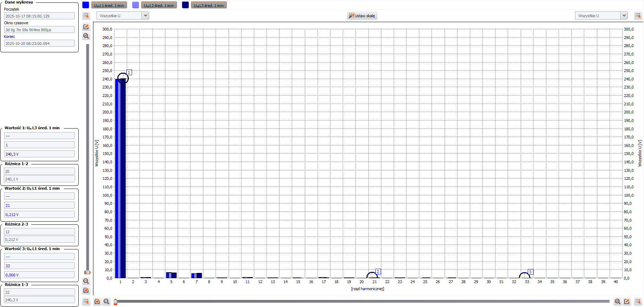Toggle the U_H L2 śred. 1 min series
This screenshot has width=644, height=307.
[159, 5]
